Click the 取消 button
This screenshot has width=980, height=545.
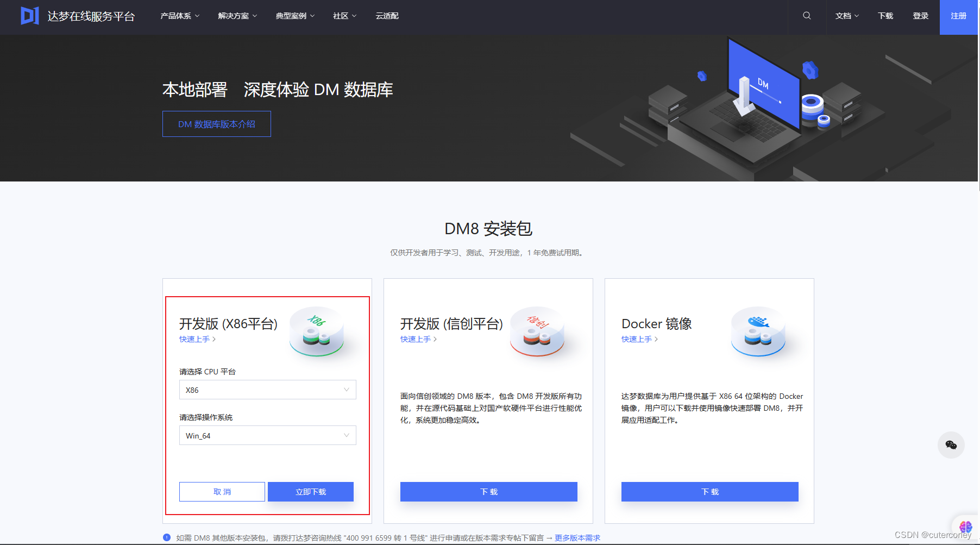(222, 492)
